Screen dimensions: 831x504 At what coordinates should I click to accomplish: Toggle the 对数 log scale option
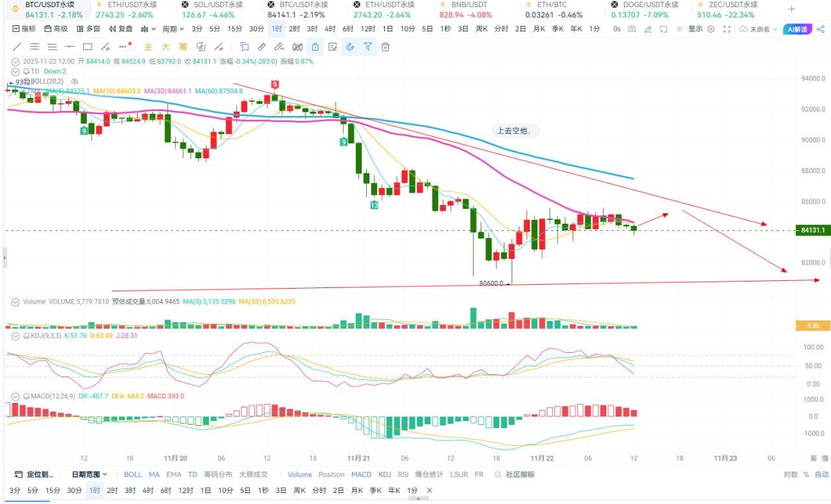pos(790,475)
